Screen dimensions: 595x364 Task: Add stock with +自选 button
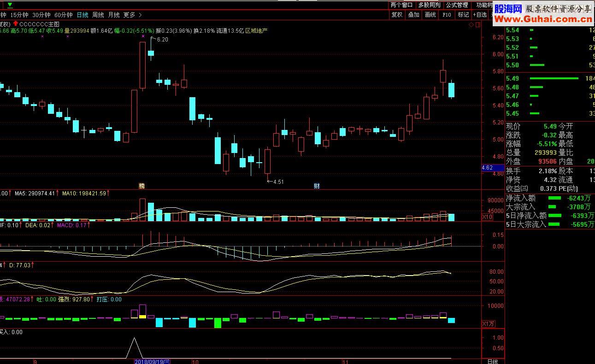tap(480, 15)
